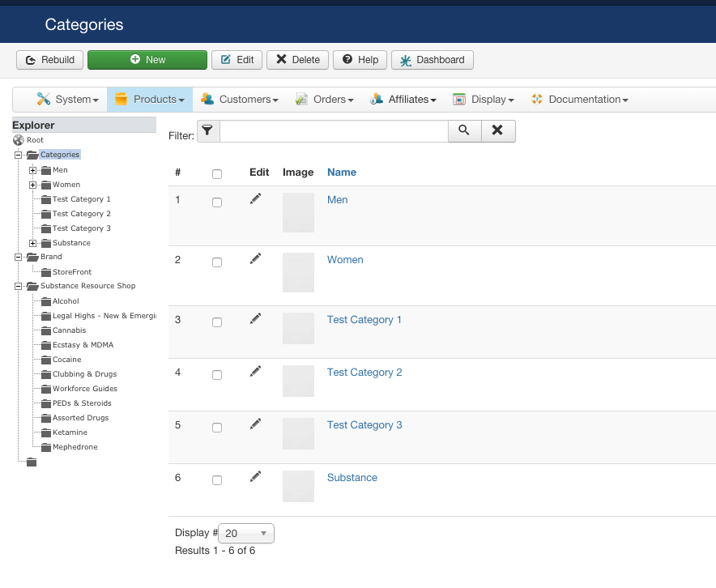Click the pencil edit icon for Men
The image size is (716, 588).
256,199
